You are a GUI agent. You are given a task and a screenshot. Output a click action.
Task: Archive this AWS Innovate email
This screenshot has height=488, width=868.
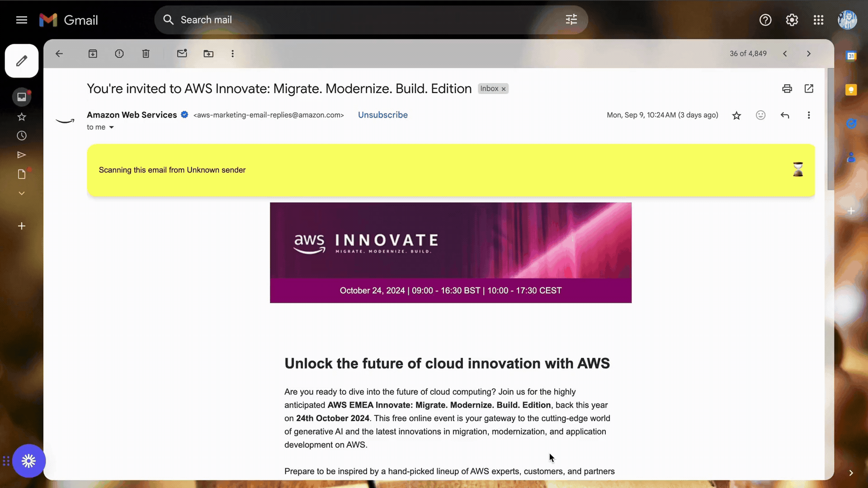click(93, 54)
